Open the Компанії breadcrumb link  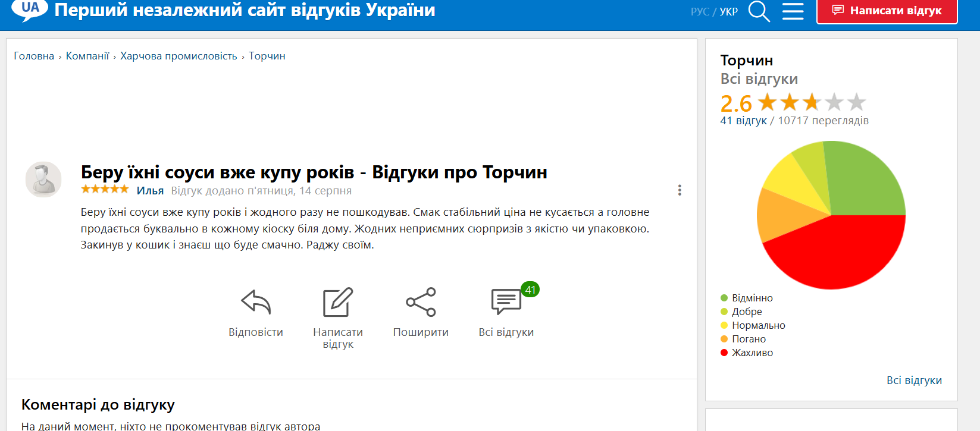tap(87, 56)
